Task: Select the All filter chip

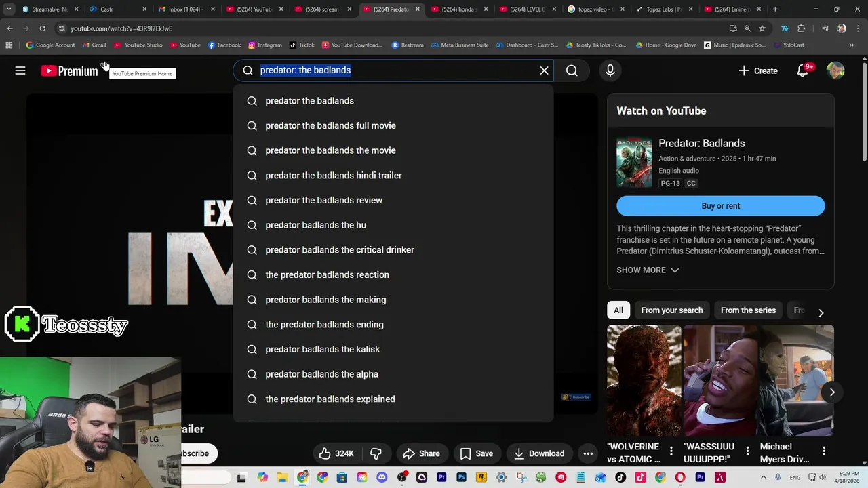Action: coord(618,310)
